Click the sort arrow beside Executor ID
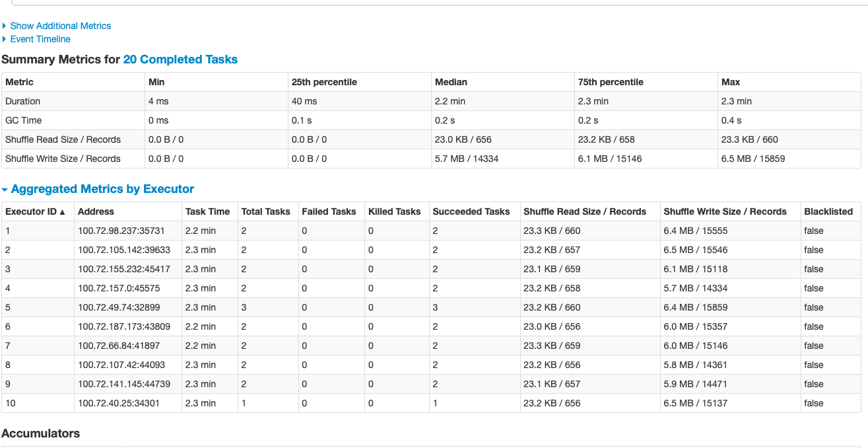 [63, 212]
